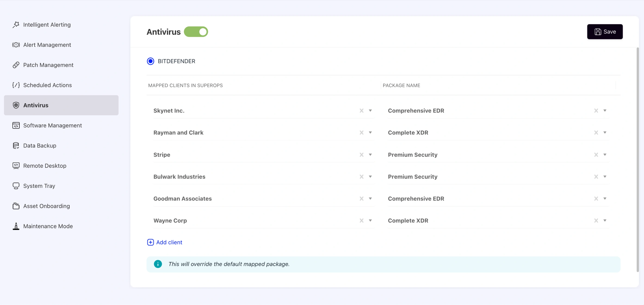Expand the Stripe client dropdown
This screenshot has height=305, width=644.
[x=370, y=155]
